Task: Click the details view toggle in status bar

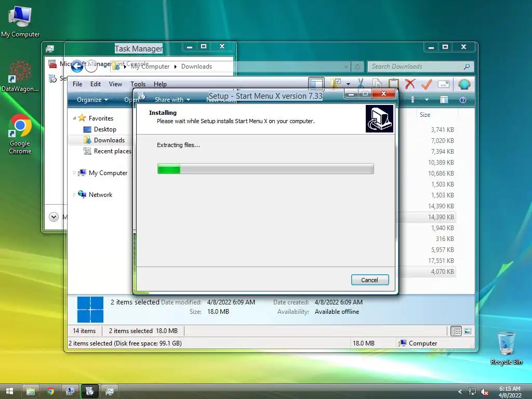Action: click(x=456, y=331)
